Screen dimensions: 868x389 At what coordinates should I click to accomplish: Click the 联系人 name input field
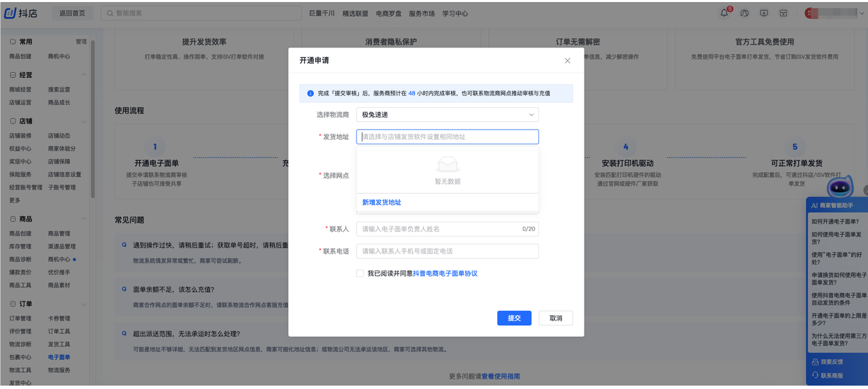pyautogui.click(x=448, y=229)
